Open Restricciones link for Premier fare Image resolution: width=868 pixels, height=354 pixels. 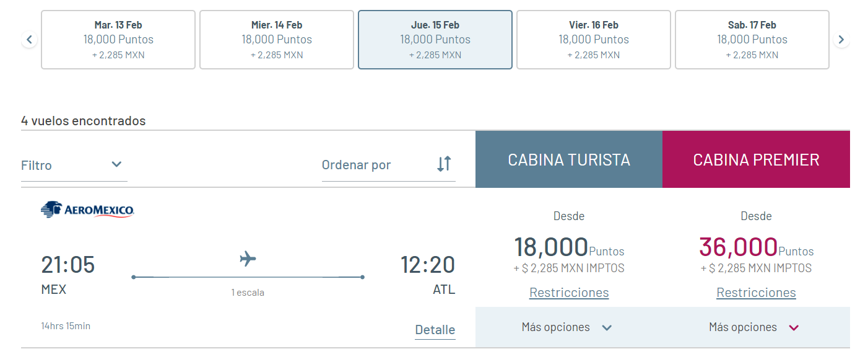pyautogui.click(x=756, y=293)
